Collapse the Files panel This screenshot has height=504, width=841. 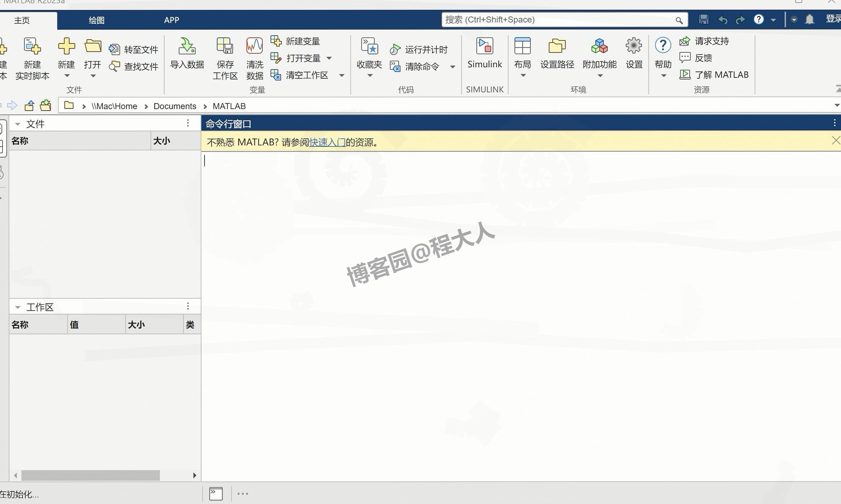tap(18, 123)
